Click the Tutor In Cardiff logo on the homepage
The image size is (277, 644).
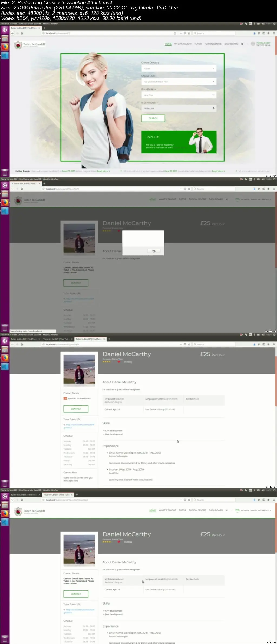[x=30, y=45]
